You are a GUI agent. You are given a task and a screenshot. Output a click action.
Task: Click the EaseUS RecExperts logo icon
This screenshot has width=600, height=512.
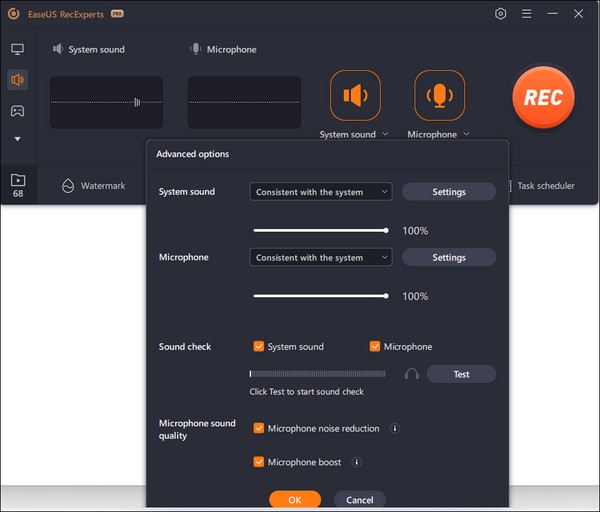tap(14, 14)
